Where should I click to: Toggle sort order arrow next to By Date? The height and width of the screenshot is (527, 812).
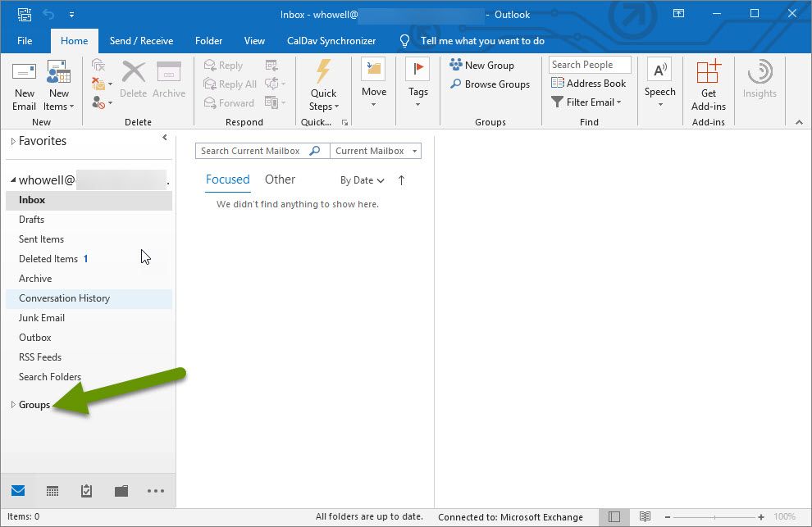(x=401, y=180)
